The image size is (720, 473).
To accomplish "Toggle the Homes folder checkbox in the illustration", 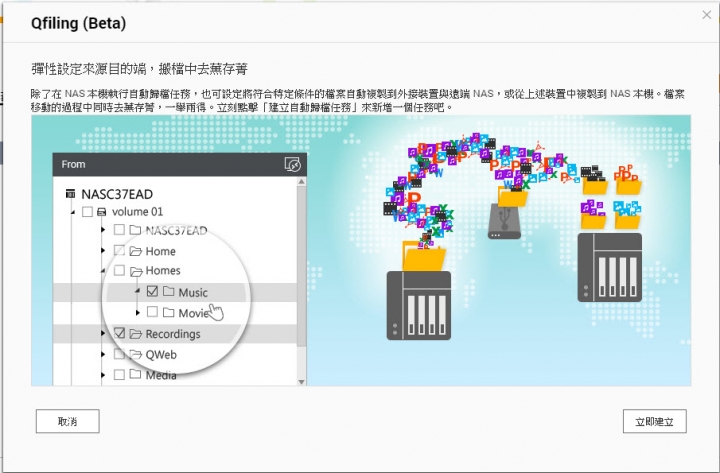I will pos(119,270).
